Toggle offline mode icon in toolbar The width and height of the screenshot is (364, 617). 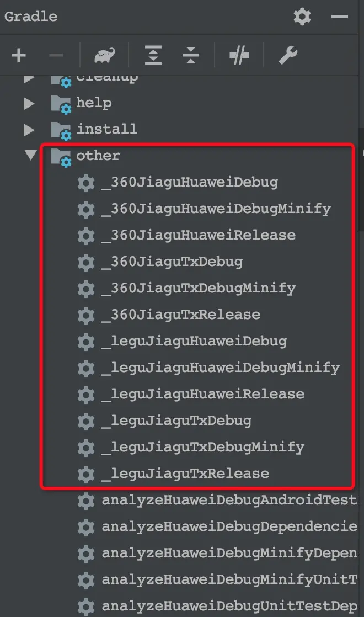click(239, 55)
